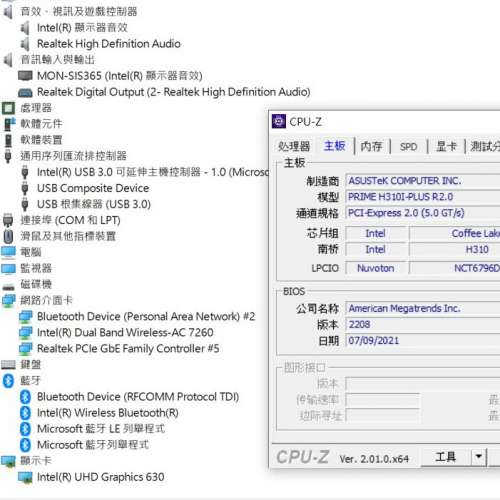500x500 pixels.
Task: Select 音效、視訊及遊戲控制器 category
Action: 79,12
